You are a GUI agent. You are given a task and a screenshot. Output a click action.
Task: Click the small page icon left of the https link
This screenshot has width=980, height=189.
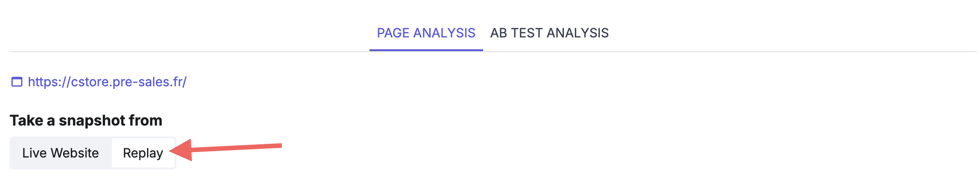tap(17, 82)
